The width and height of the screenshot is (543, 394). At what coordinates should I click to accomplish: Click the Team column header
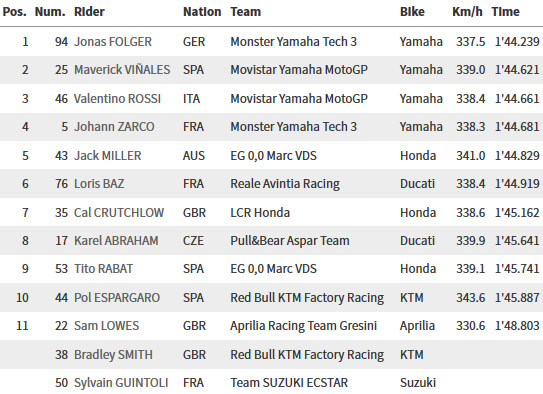[246, 12]
